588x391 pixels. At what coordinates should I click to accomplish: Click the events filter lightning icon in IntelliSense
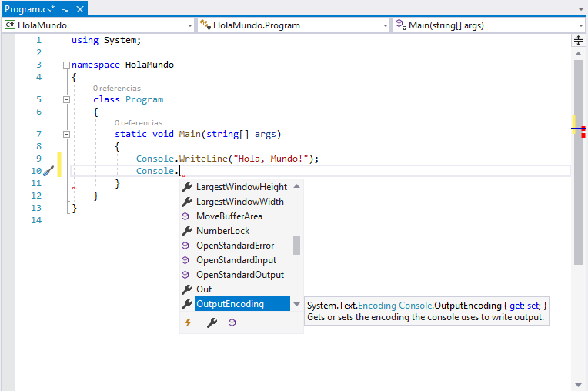pos(187,323)
